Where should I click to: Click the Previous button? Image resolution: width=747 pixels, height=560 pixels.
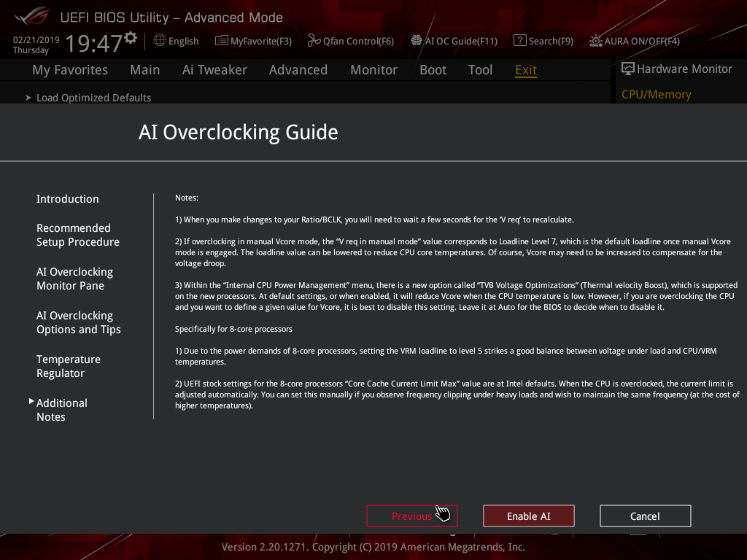click(x=411, y=516)
